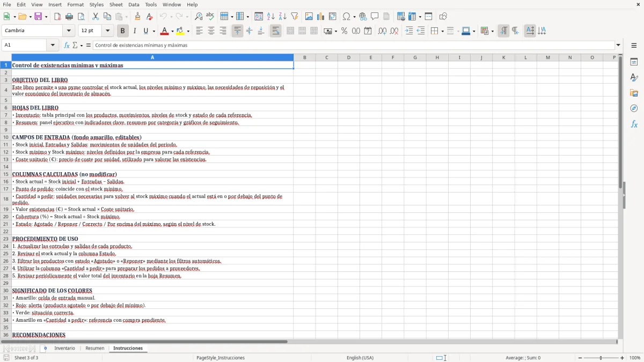Open the font size dropdown
The height and width of the screenshot is (362, 644).
[107, 31]
